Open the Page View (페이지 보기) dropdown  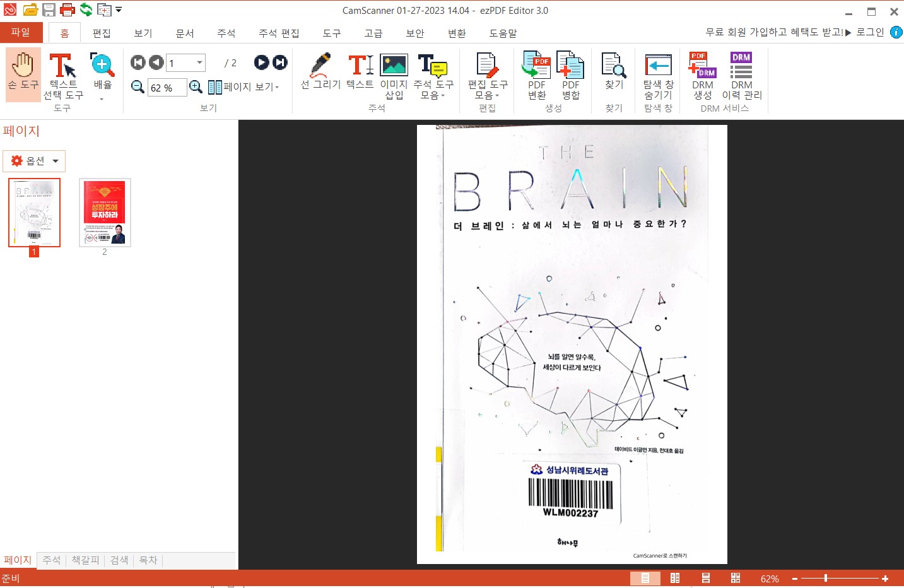(244, 86)
